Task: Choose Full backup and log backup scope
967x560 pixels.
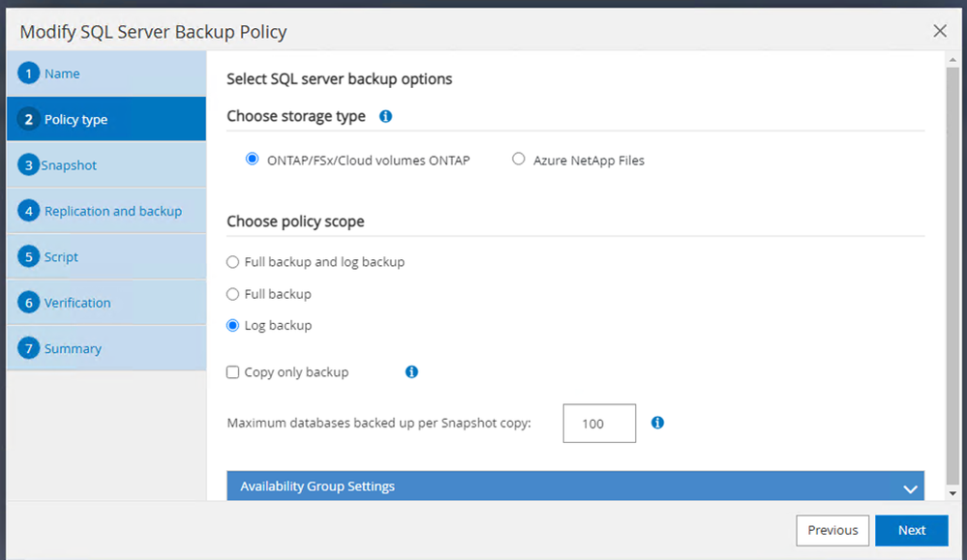Action: [x=232, y=262]
